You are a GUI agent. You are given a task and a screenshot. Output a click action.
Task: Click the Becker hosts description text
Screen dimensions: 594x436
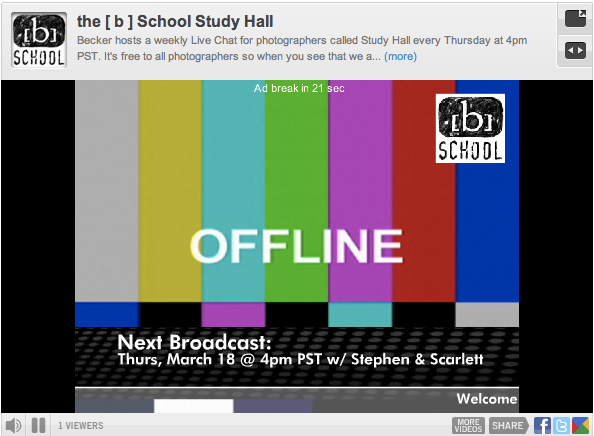pyautogui.click(x=302, y=48)
